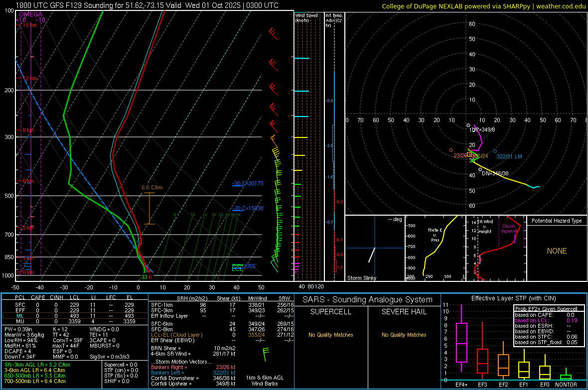Click the orange 6.6 C/km lapse rate bracket
Viewport: 588px width, 390px height.
point(149,209)
